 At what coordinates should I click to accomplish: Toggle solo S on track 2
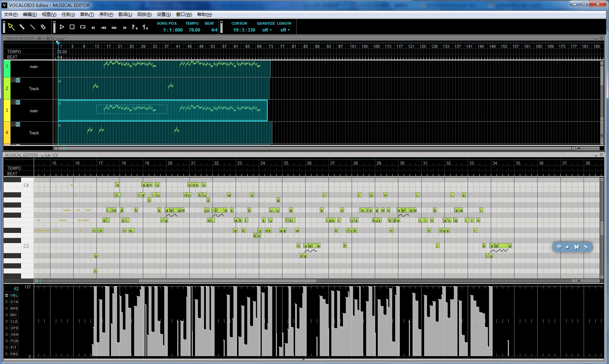(18, 80)
